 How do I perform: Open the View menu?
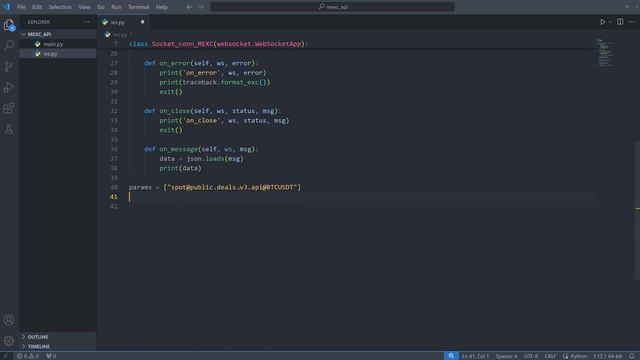tap(84, 7)
